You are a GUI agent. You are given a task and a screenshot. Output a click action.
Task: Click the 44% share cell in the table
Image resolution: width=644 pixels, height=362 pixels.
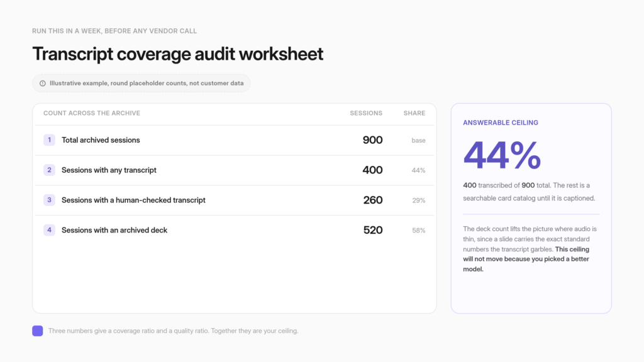(418, 170)
